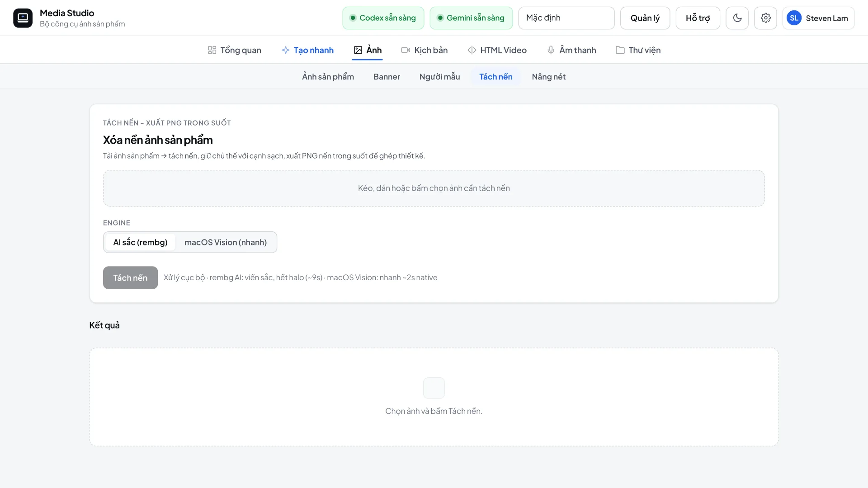Click the Âm thanh microphone icon
This screenshot has height=488, width=868.
pyautogui.click(x=551, y=50)
